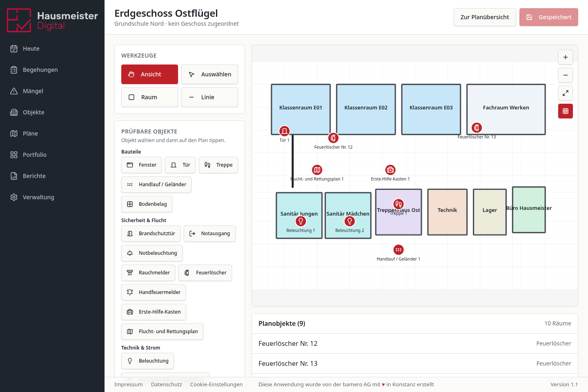The width and height of the screenshot is (588, 392).
Task: Pick the Bodenbelag object type
Action: coord(147,204)
